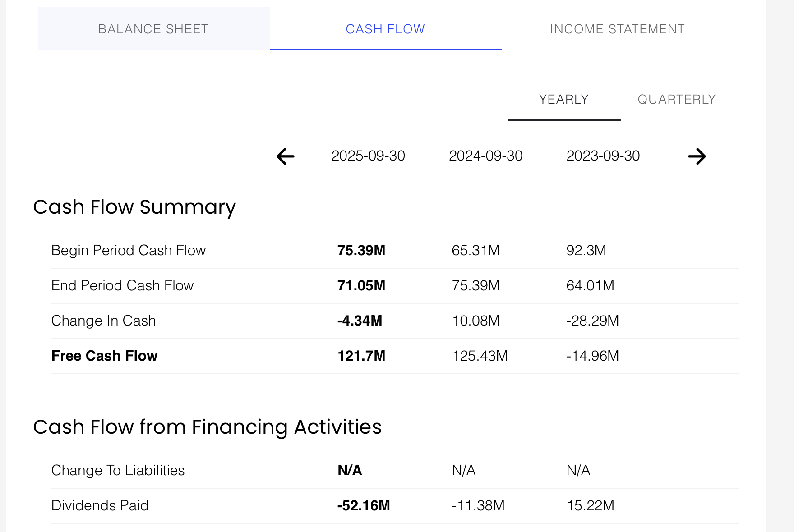
Task: Click the 2025-09-30 column header
Action: [369, 156]
